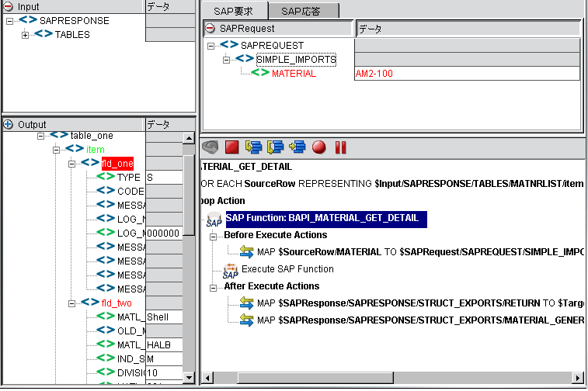The image size is (588, 391).
Task: Click the OLD_ element blue icon
Action: coord(106,330)
